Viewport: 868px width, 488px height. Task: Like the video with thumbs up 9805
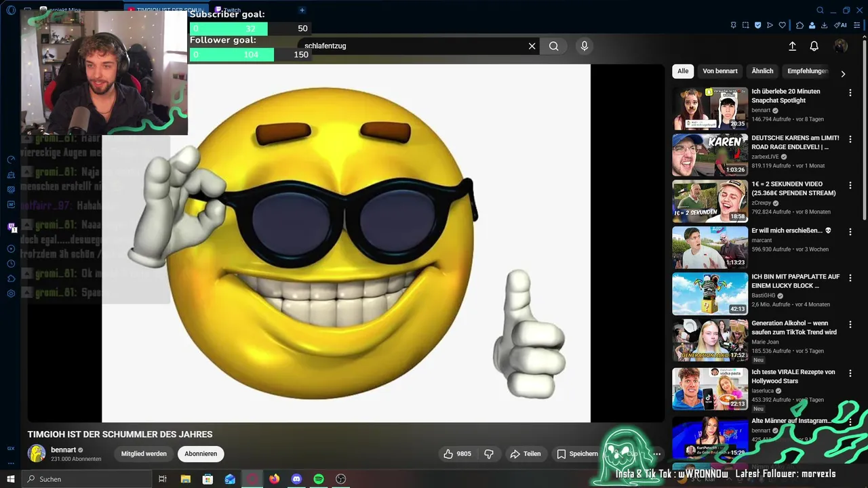[457, 453]
